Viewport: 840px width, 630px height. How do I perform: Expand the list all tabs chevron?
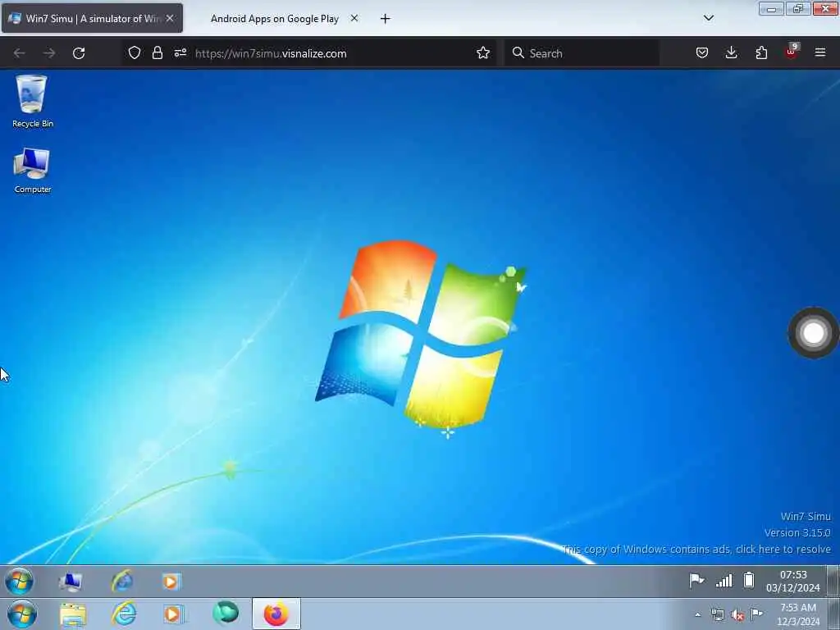coord(708,18)
